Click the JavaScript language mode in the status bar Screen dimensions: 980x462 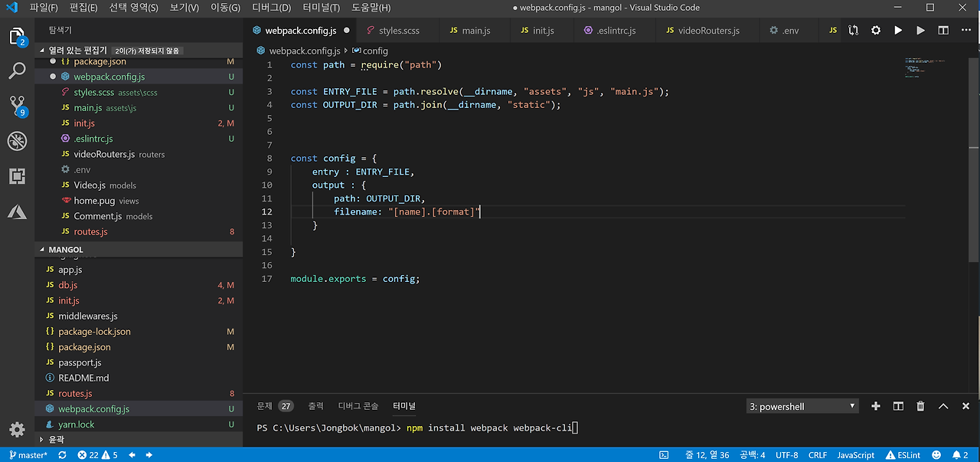(855, 455)
